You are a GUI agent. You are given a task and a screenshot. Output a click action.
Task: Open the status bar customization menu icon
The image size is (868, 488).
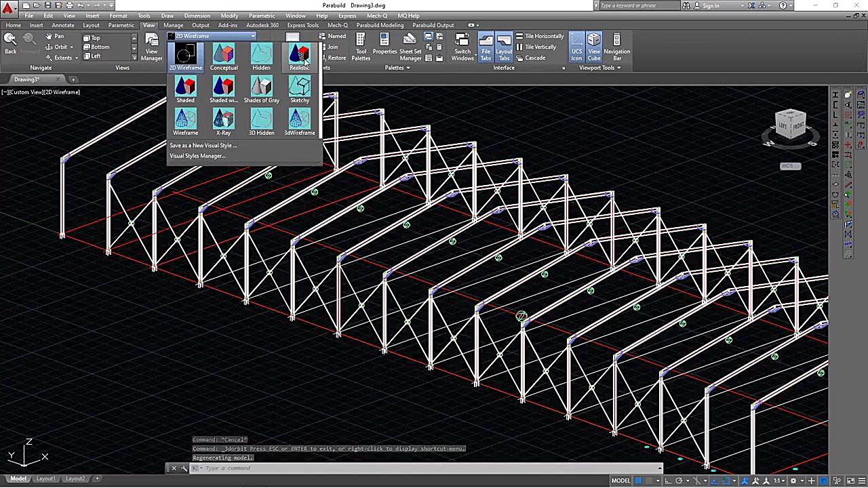[x=861, y=481]
